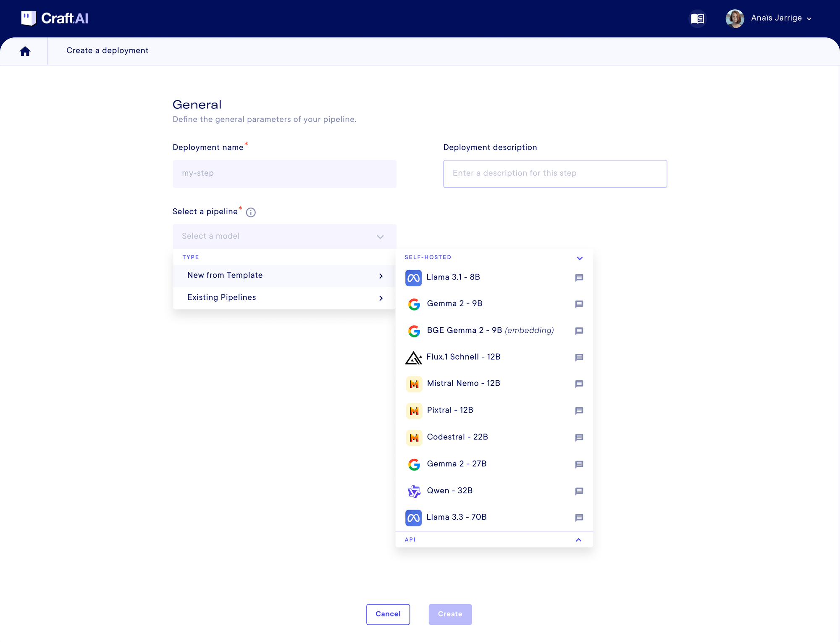The width and height of the screenshot is (840, 642).
Task: Go to home via house icon
Action: pyautogui.click(x=25, y=51)
